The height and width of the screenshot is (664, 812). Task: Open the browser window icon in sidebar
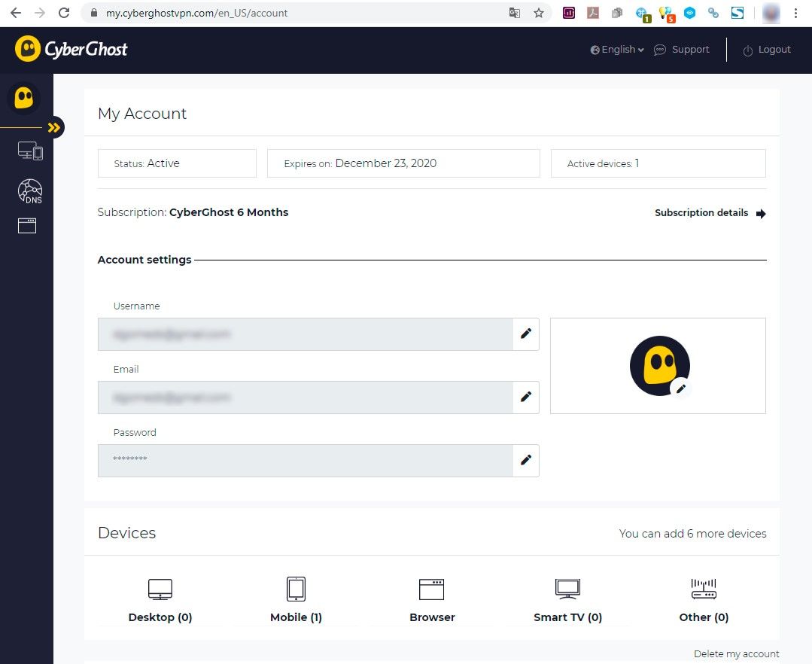tap(27, 226)
